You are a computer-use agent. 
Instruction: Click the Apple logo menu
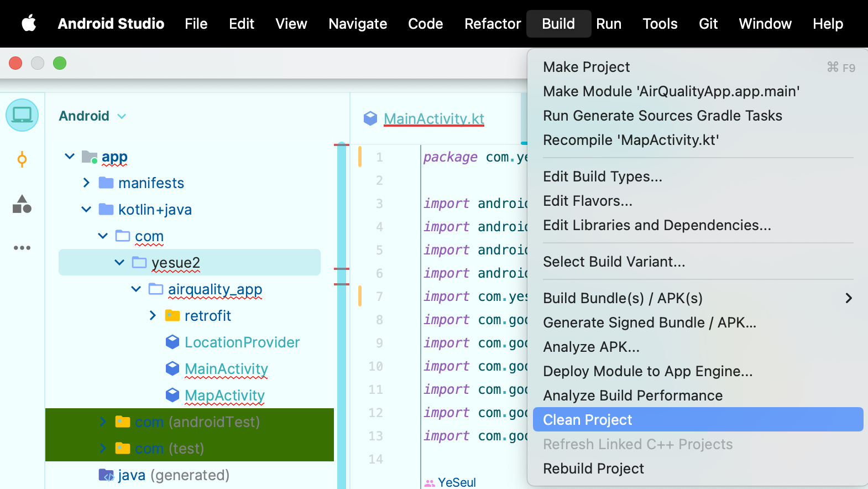[x=29, y=24]
